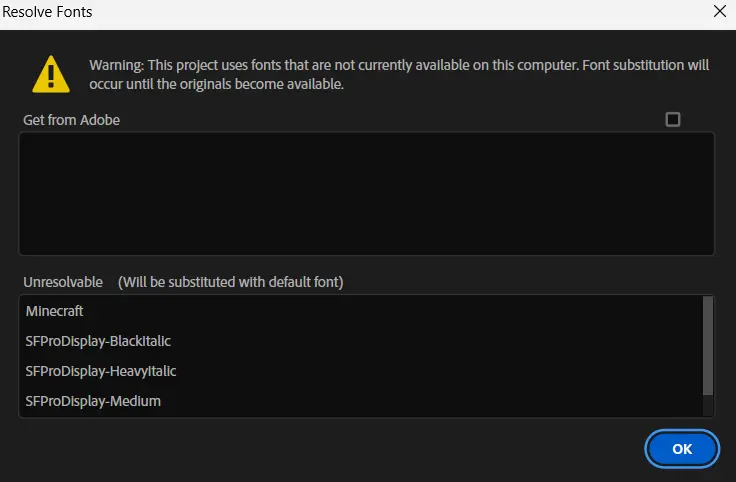The image size is (736, 482).
Task: Enable the Get from Adobe checkbox
Action: pos(673,120)
